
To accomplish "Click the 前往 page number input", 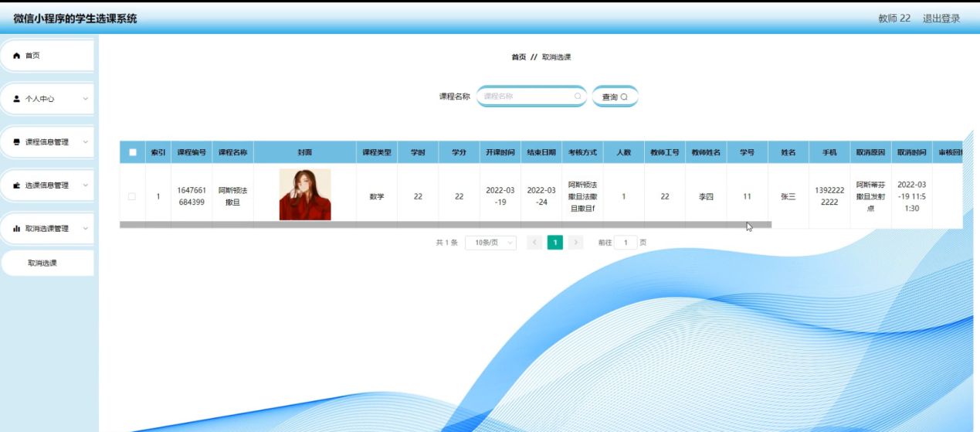I will click(626, 243).
